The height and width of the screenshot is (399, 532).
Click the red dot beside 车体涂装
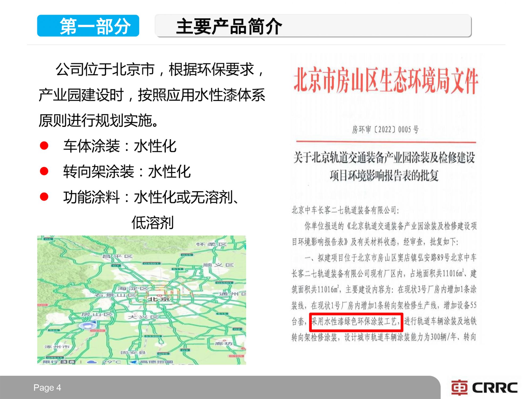[44, 146]
